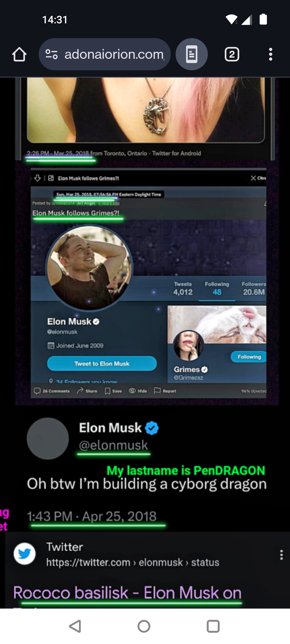Tap the adonaiorion.com address bar
The width and height of the screenshot is (290, 644).
[x=105, y=54]
